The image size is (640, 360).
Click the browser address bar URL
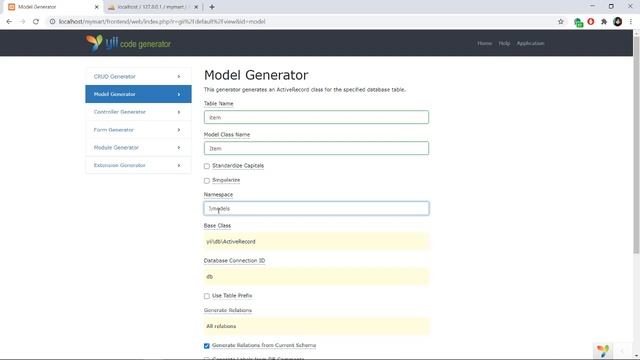(162, 22)
